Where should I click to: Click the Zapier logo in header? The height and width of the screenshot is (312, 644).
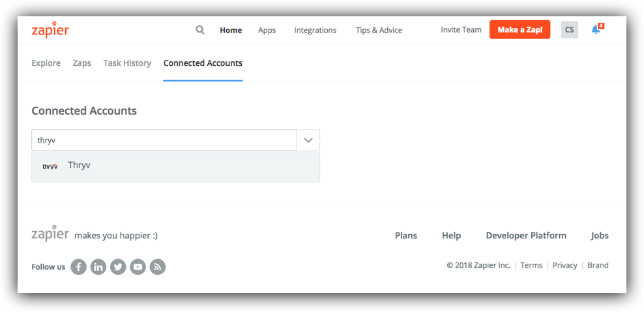[x=50, y=30]
